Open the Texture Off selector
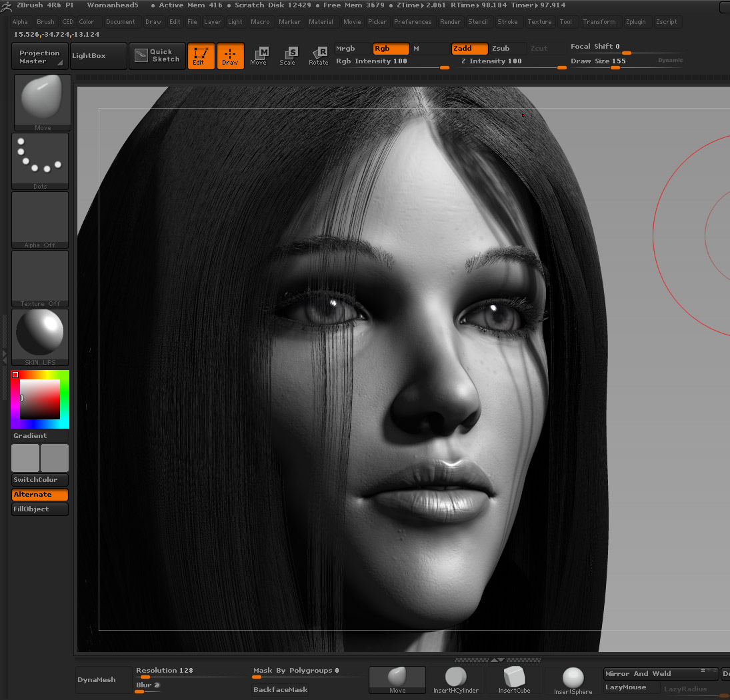This screenshot has width=730, height=700. coord(40,279)
